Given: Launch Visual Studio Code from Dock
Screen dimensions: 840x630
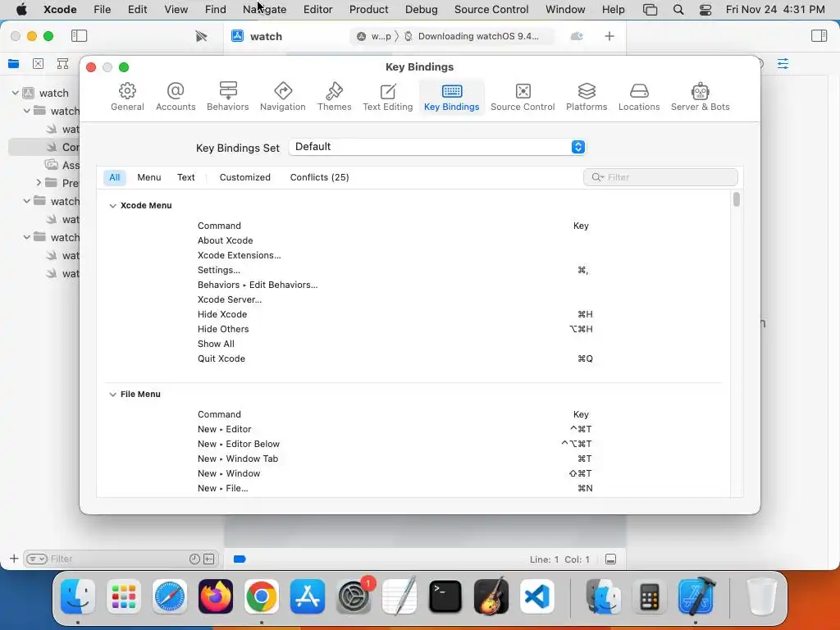Looking at the screenshot, I should [536, 596].
